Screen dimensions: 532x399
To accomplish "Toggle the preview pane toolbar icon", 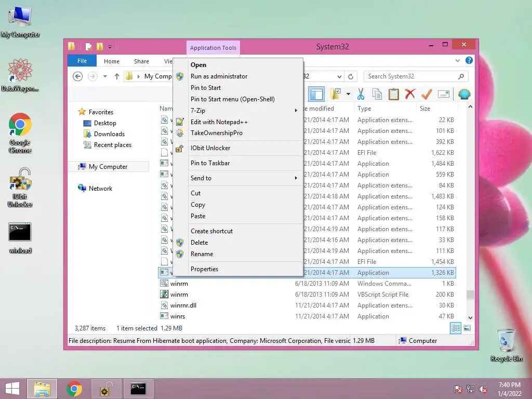I will [x=316, y=94].
